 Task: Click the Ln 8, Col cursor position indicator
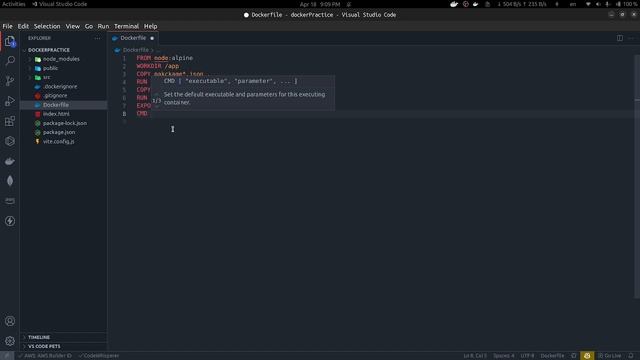click(x=475, y=356)
